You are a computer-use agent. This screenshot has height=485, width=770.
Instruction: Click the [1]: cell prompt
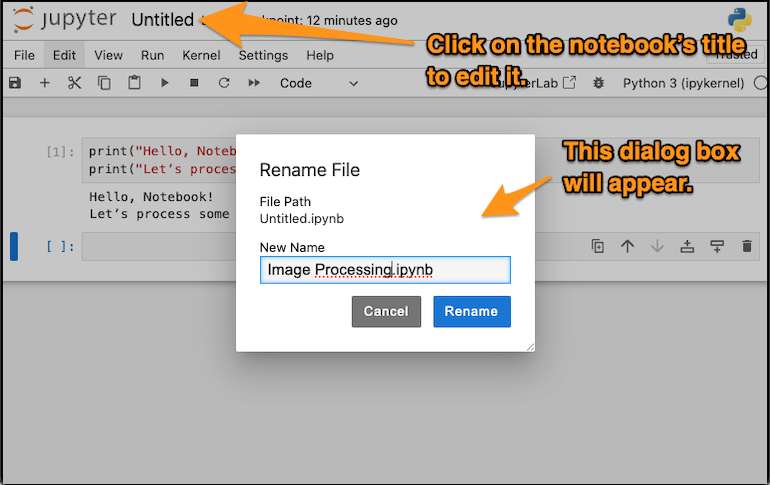[60, 152]
